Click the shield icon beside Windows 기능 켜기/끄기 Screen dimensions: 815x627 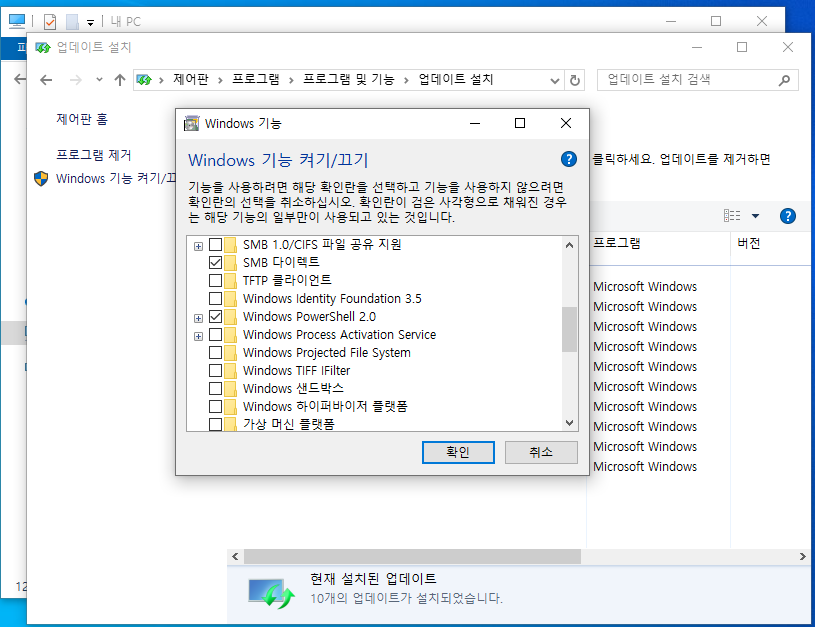(41, 178)
